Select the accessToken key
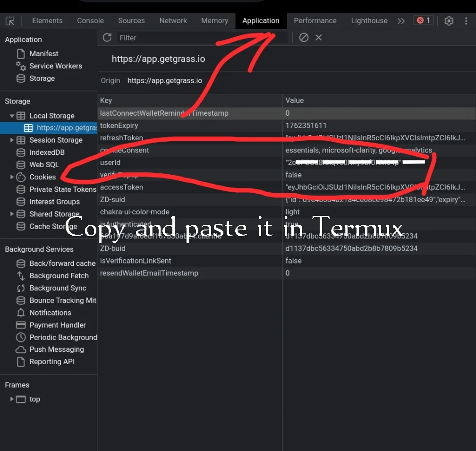 (121, 187)
